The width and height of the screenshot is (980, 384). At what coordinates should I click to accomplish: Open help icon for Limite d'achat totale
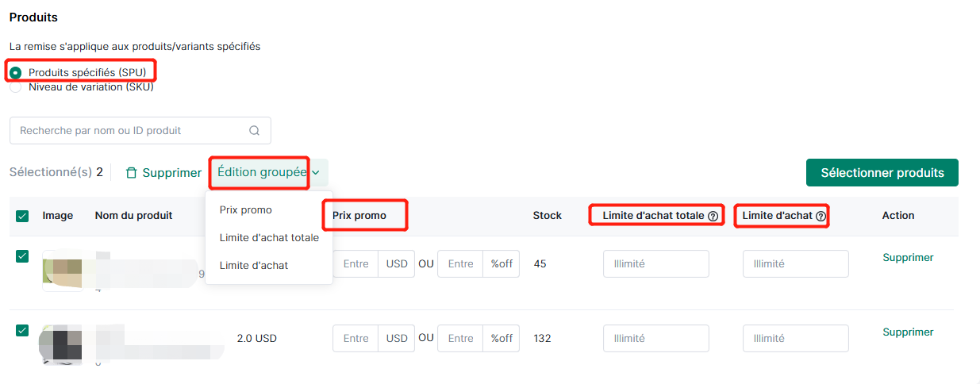pyautogui.click(x=713, y=216)
